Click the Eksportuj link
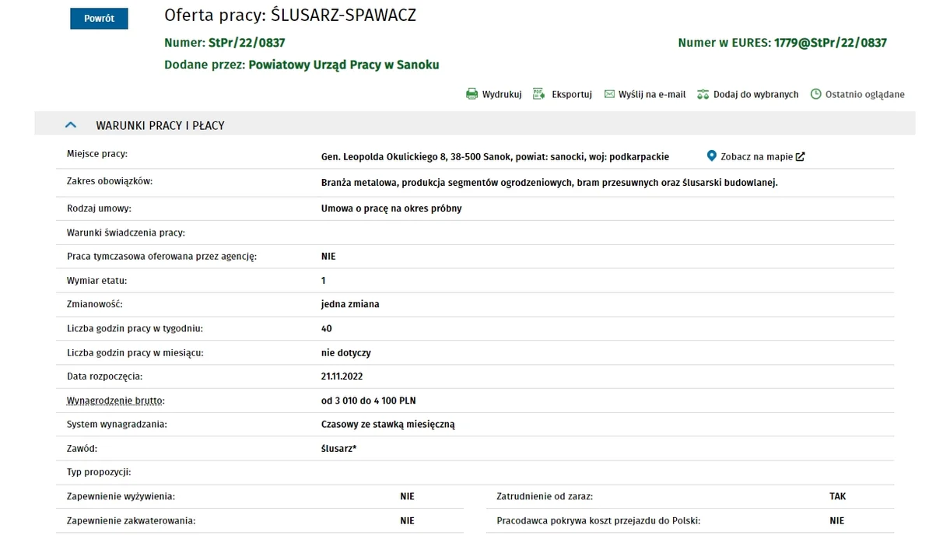This screenshot has height=560, width=936. tap(572, 94)
